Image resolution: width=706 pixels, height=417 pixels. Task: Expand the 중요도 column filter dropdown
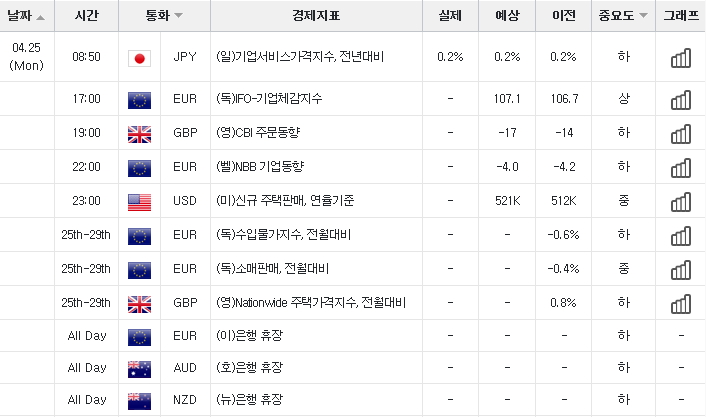tap(643, 15)
